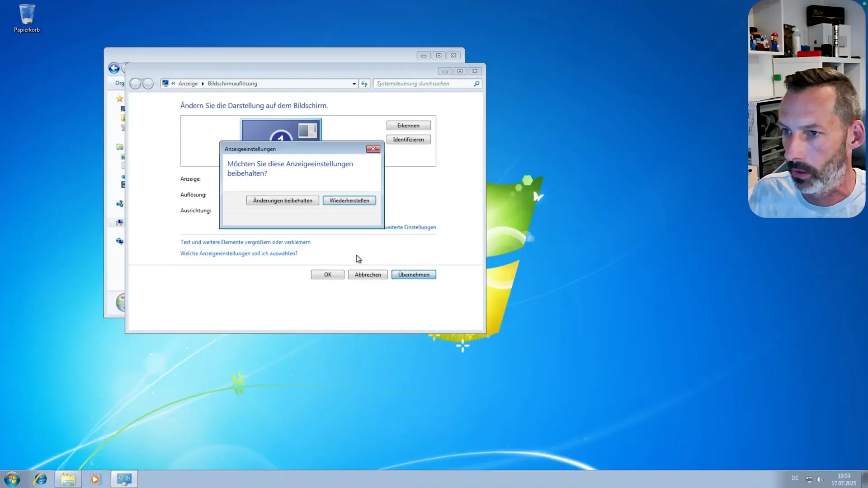Open the volume control in the system tray
Screen dimensions: 868x488
(820, 479)
